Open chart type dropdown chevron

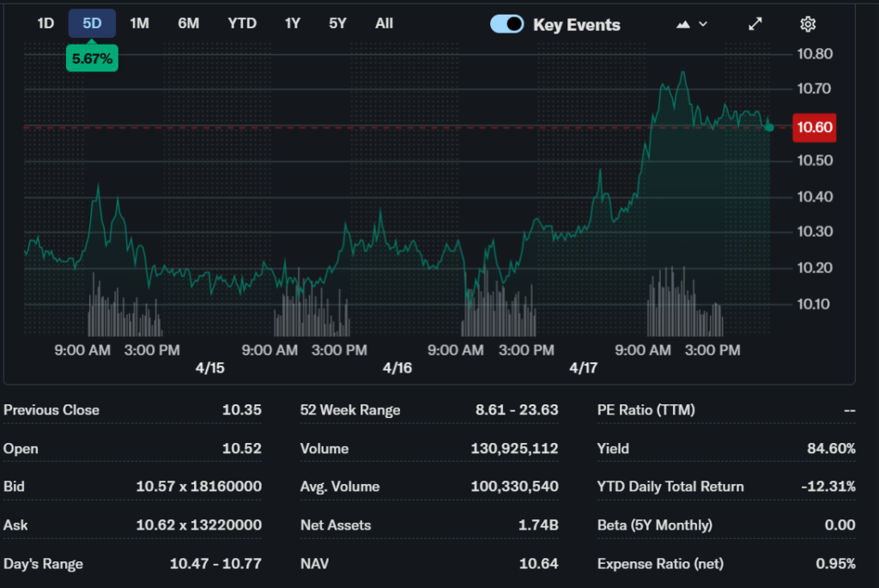[x=704, y=24]
